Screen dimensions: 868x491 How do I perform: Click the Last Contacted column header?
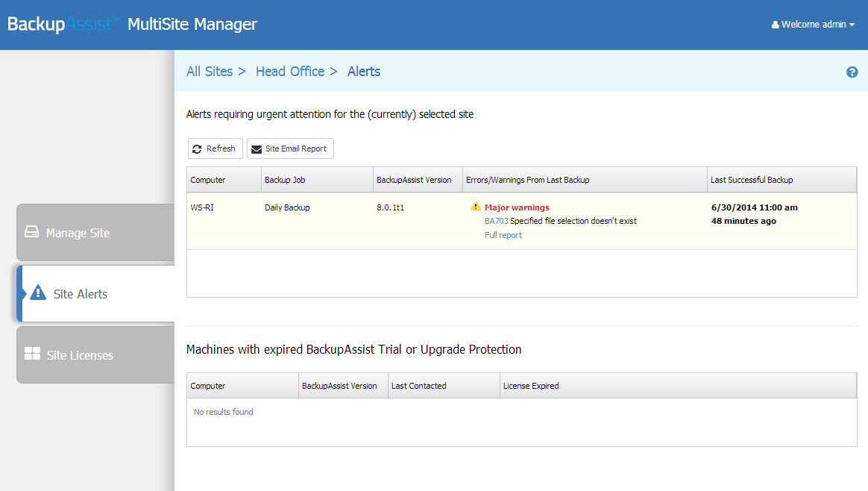click(x=444, y=386)
